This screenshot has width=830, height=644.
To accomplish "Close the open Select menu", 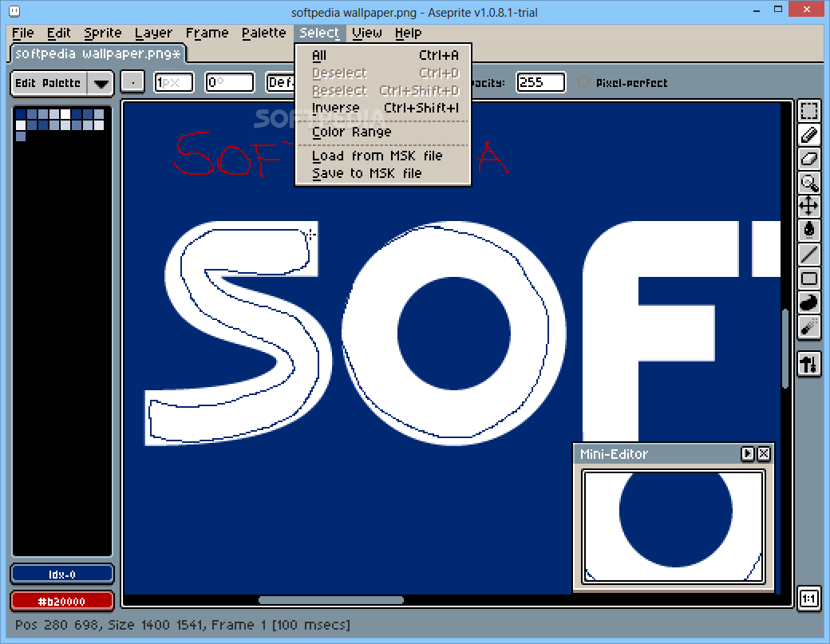I will [x=319, y=33].
